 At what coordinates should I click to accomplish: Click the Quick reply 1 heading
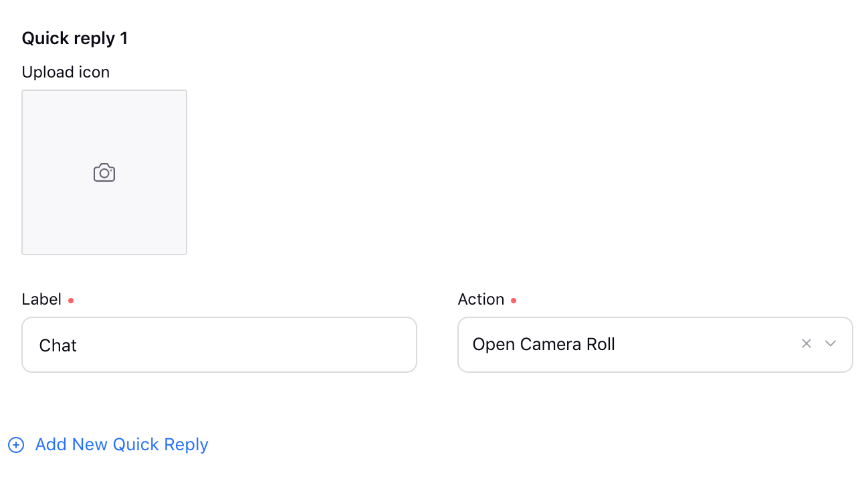click(x=75, y=39)
